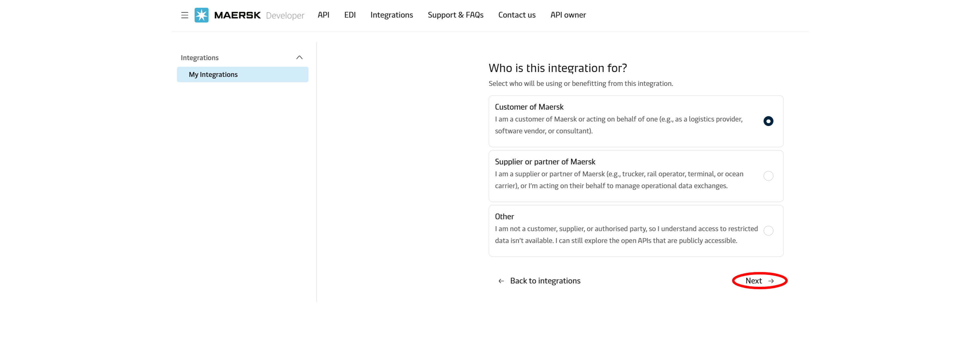Navigate to Support & FAQs
The image size is (980, 347).
point(455,15)
